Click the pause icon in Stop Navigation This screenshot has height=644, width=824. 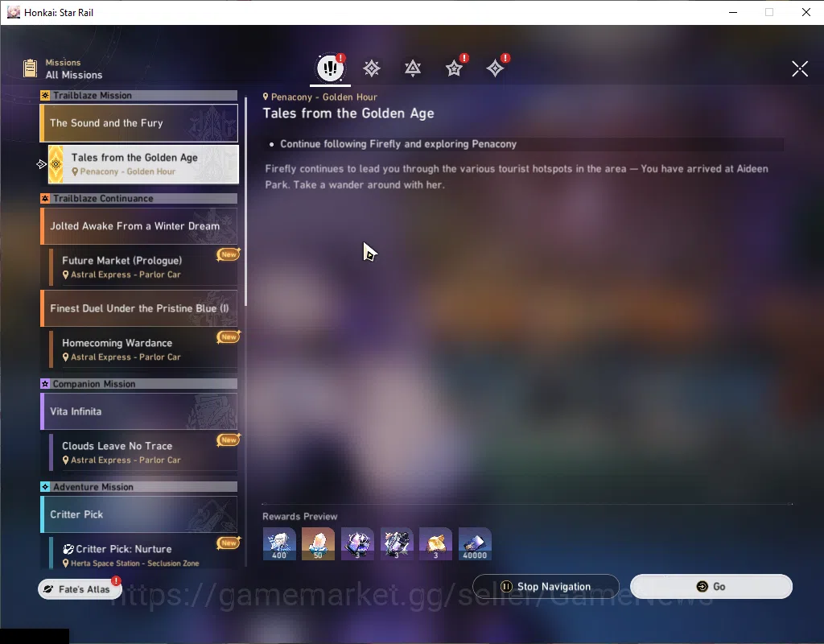pos(506,587)
